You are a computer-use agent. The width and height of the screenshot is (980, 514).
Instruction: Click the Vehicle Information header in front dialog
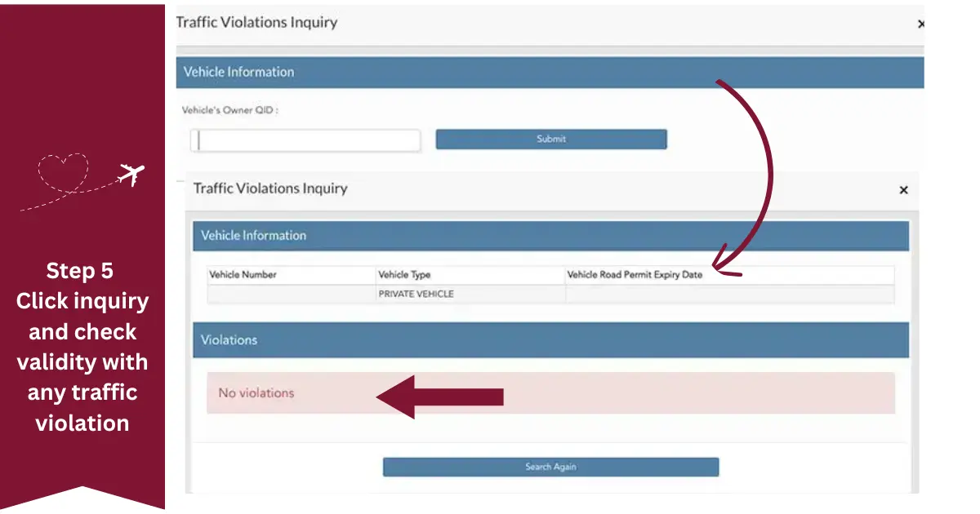(x=550, y=236)
